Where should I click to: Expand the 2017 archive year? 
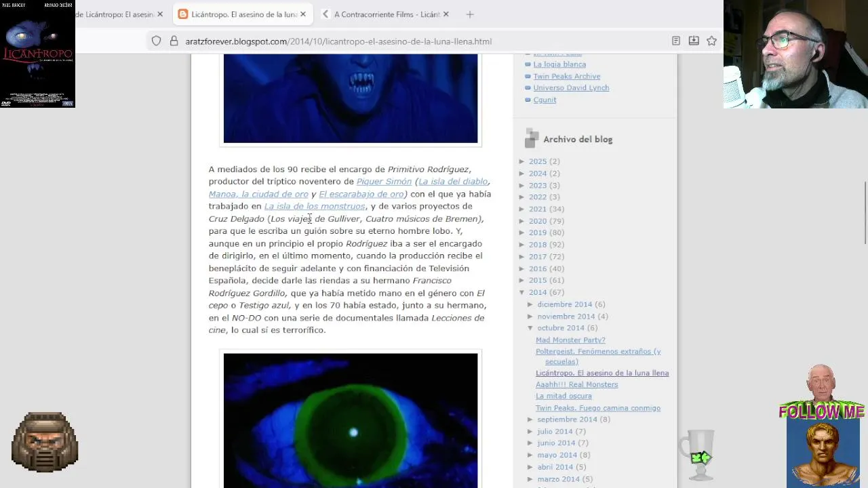click(522, 257)
